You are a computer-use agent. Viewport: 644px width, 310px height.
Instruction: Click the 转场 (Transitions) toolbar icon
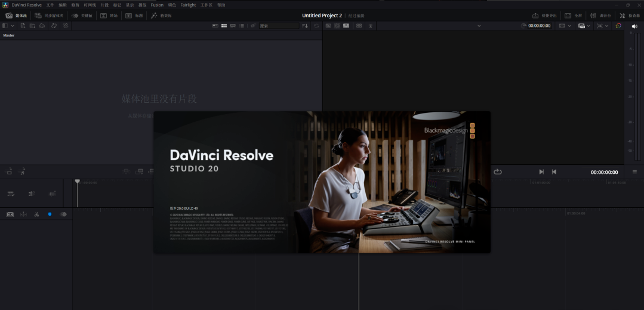109,16
